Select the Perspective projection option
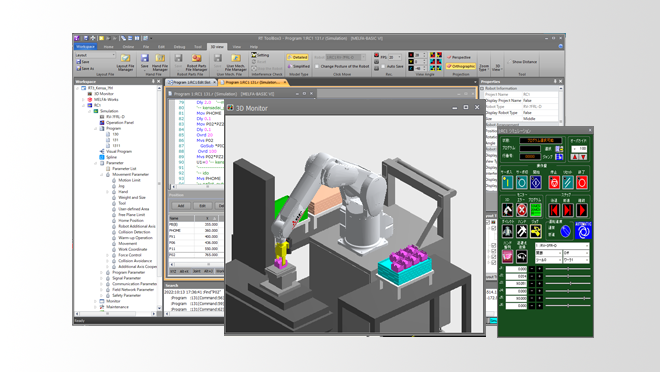 [459, 57]
